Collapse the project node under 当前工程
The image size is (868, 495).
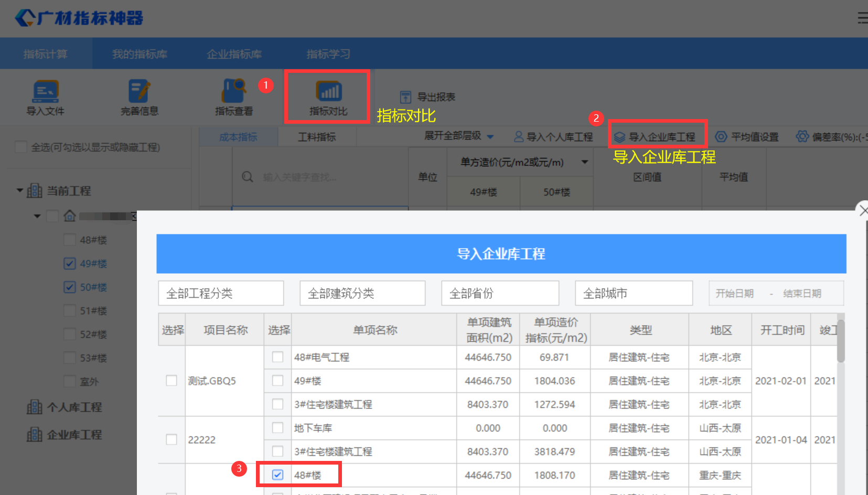tap(37, 216)
